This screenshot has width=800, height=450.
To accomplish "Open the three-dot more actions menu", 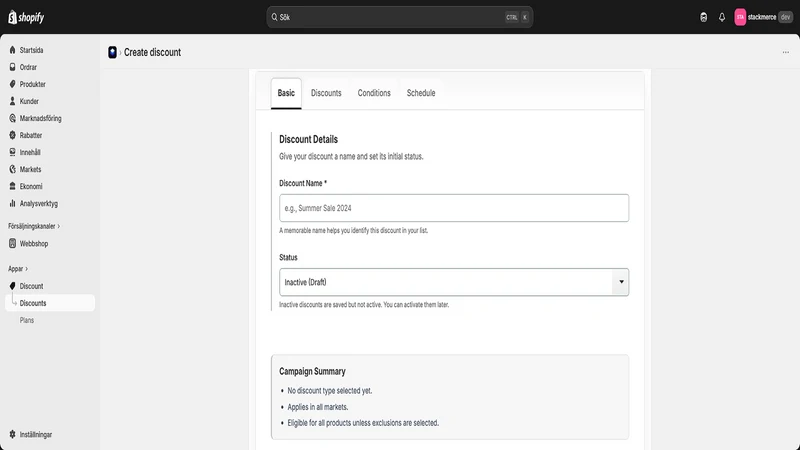I will [x=786, y=52].
